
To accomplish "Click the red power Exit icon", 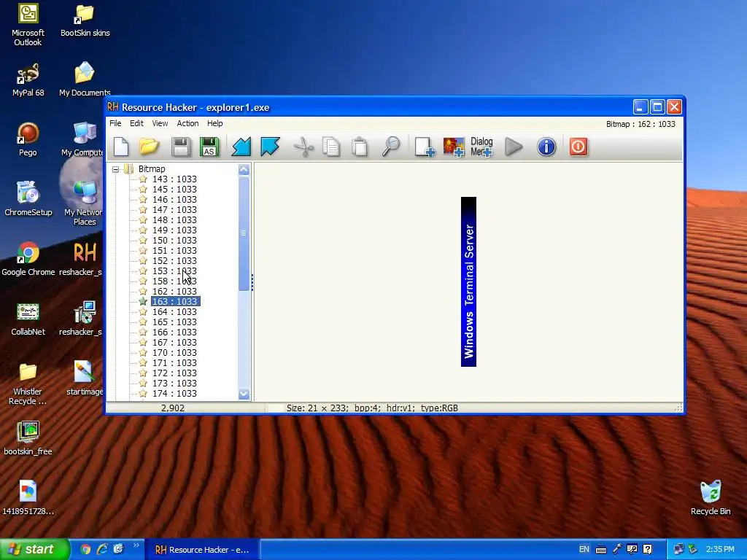I will point(578,147).
